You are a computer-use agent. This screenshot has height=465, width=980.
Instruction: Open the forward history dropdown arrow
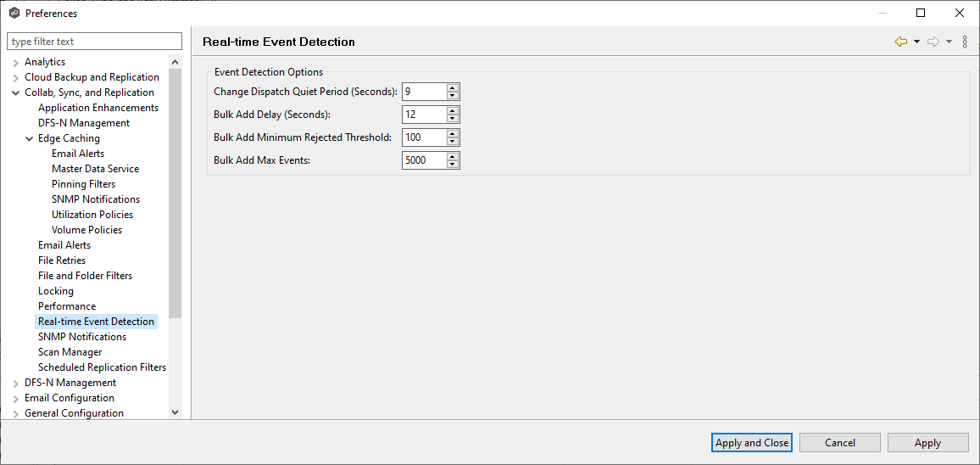[x=949, y=42]
